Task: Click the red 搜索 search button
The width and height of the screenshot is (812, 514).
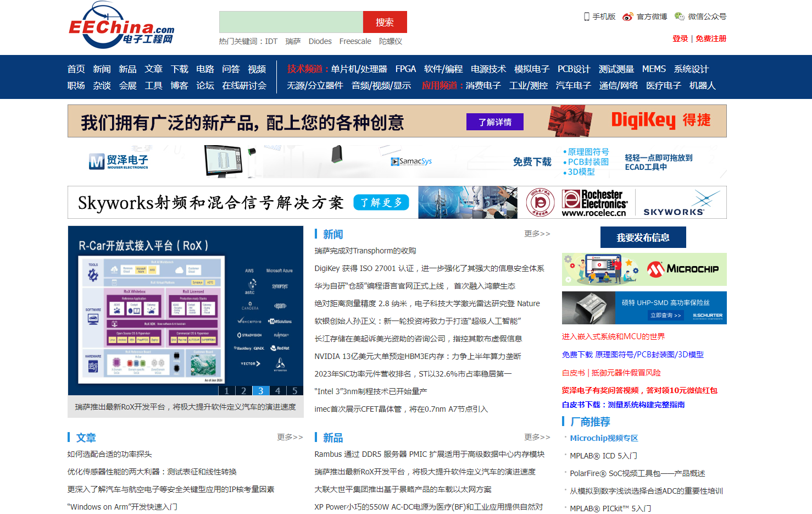Action: (x=385, y=22)
